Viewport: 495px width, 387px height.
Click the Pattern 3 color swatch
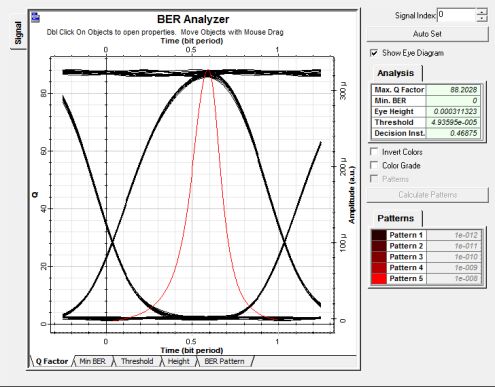tap(379, 257)
